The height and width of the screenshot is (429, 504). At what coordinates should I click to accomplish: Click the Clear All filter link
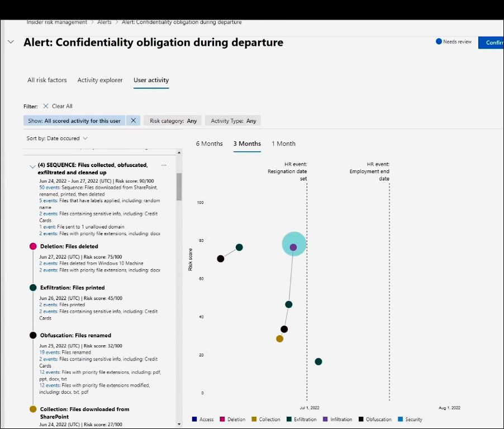(62, 106)
